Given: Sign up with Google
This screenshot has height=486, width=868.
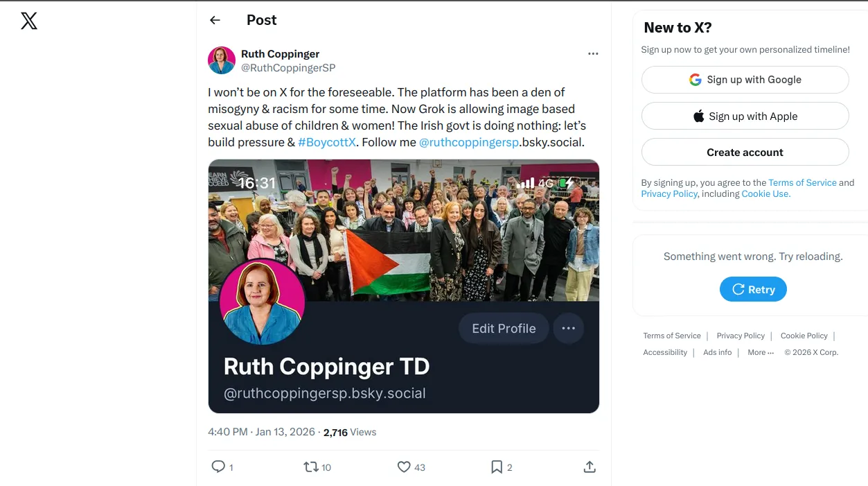Looking at the screenshot, I should [x=745, y=80].
